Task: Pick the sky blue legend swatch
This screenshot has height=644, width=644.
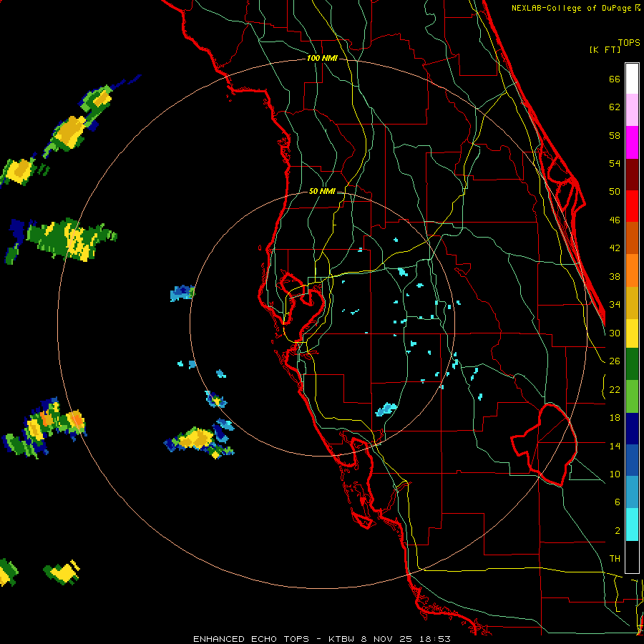Action: click(x=632, y=492)
